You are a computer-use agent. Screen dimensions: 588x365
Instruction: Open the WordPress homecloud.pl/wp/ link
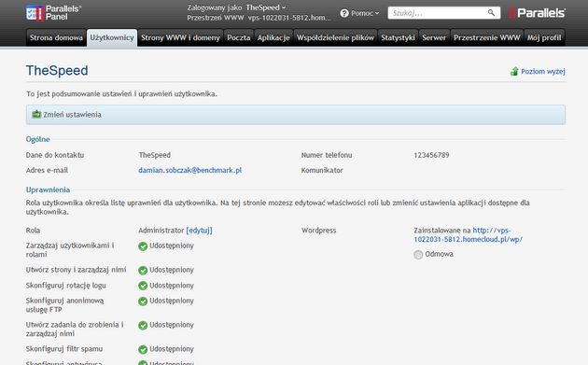point(468,234)
